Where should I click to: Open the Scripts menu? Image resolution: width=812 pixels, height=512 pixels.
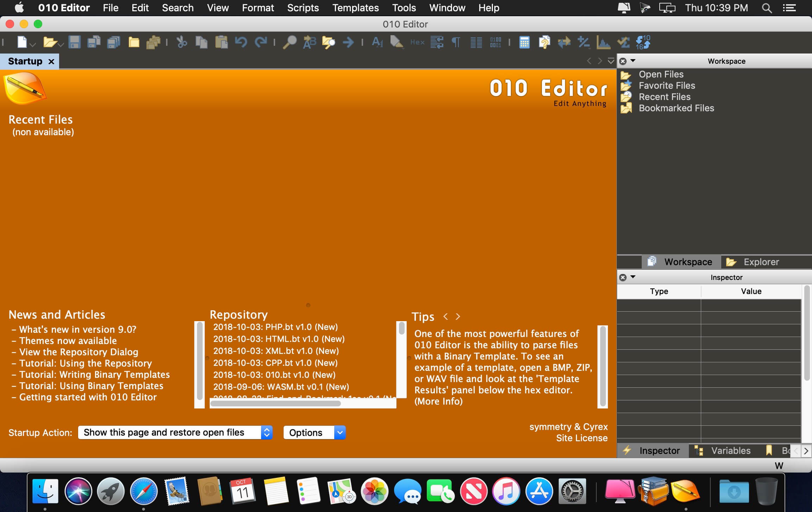[x=302, y=8]
